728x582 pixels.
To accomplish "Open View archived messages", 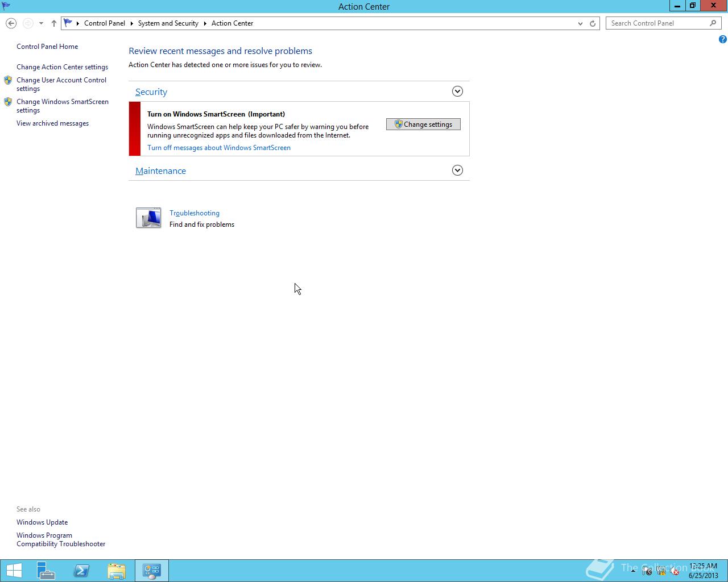I will point(52,123).
